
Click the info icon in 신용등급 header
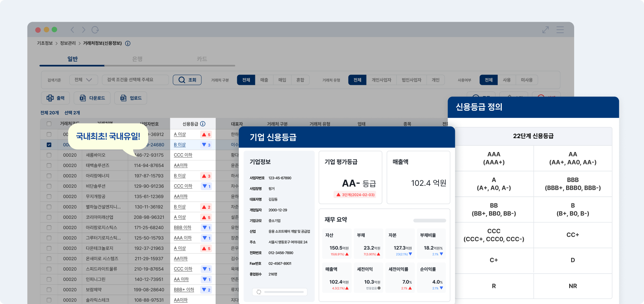pos(203,124)
